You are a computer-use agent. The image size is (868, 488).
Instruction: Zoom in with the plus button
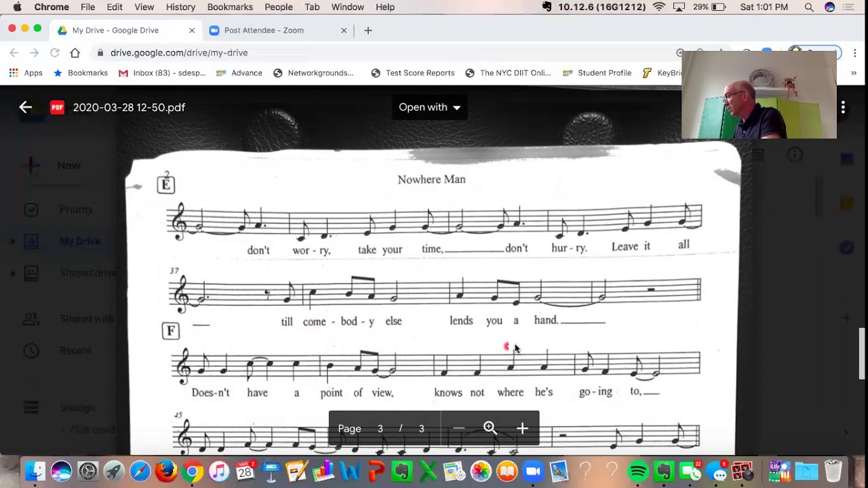tap(522, 428)
